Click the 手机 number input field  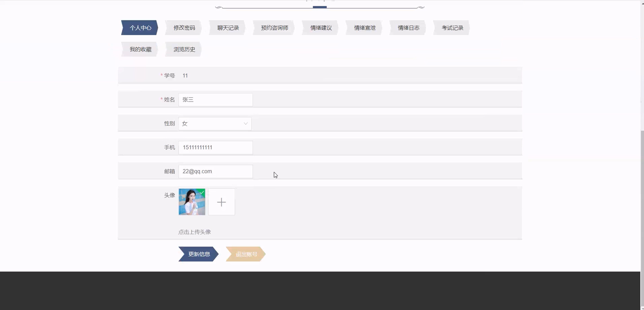(x=215, y=148)
